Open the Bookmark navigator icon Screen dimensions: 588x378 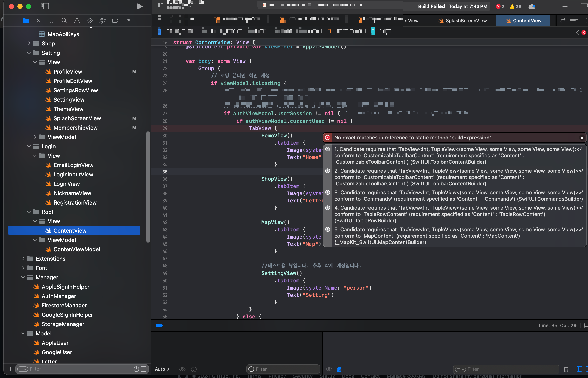pos(51,21)
